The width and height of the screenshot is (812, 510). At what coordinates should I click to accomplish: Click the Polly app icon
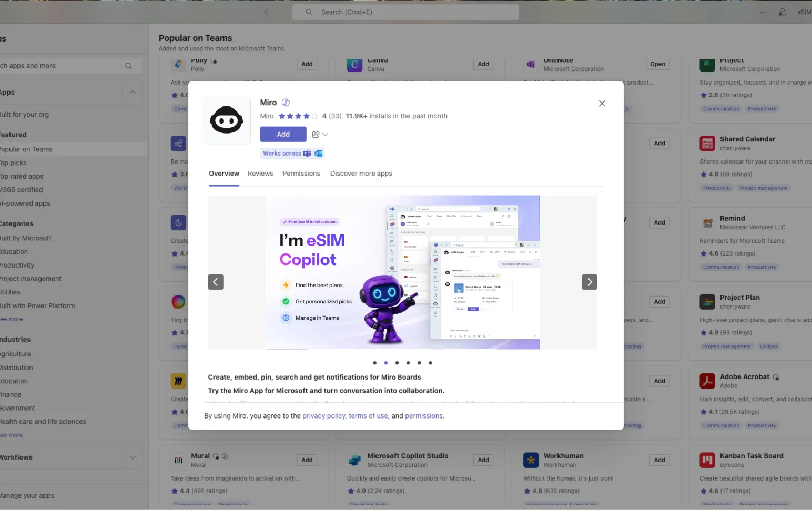178,65
